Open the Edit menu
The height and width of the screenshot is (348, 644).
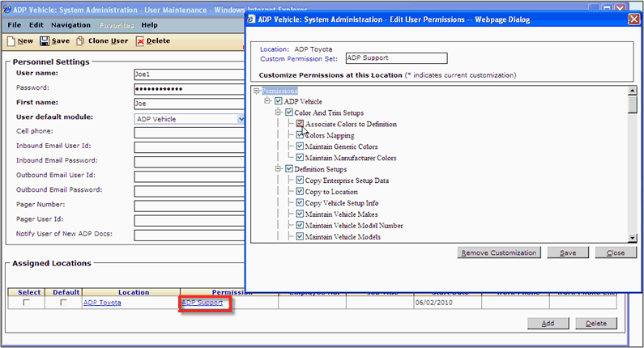pyautogui.click(x=36, y=25)
